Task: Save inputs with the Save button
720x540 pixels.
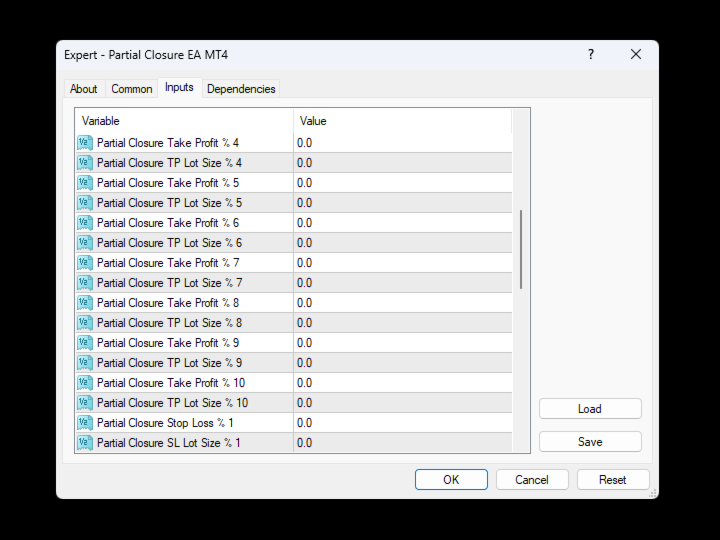Action: (590, 442)
